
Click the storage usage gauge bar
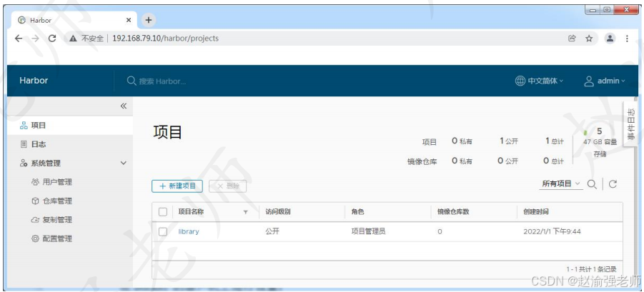tap(585, 133)
